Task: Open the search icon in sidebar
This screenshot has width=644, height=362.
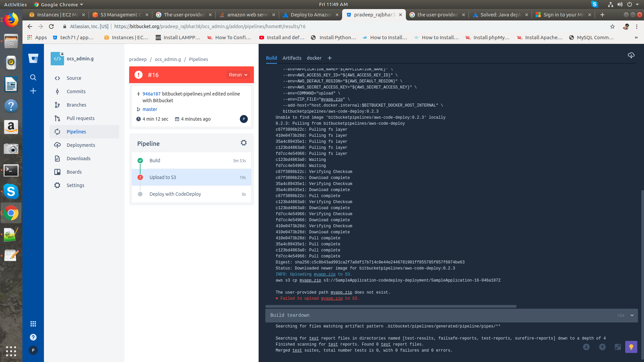Action: pos(33,77)
